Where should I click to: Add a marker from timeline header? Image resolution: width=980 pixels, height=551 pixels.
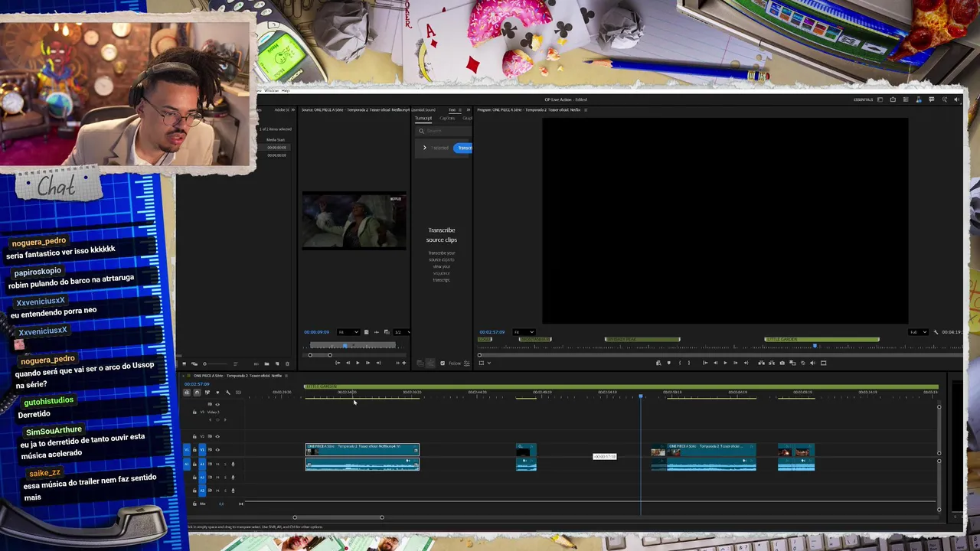tap(217, 393)
